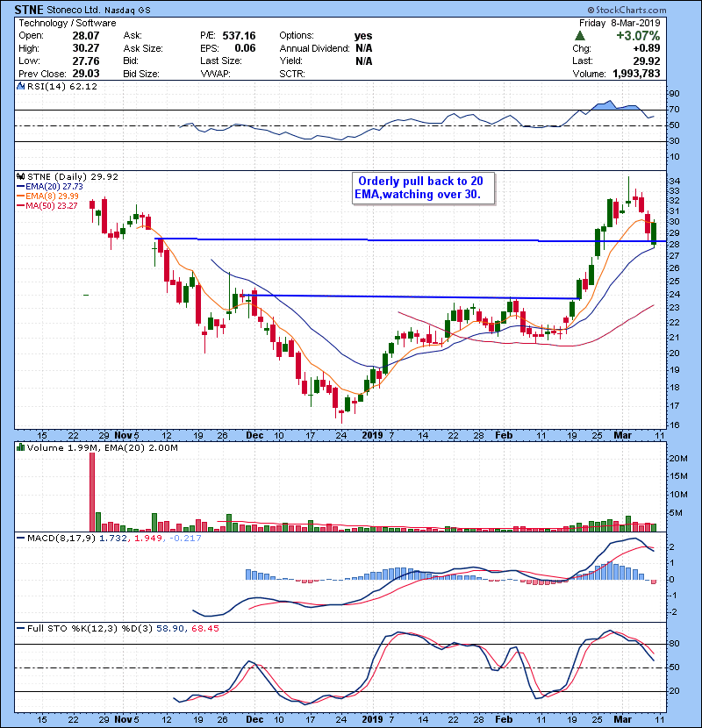Screen dimensions: 702x728
Task: Click the STNE ticker symbol in header
Action: [29, 10]
